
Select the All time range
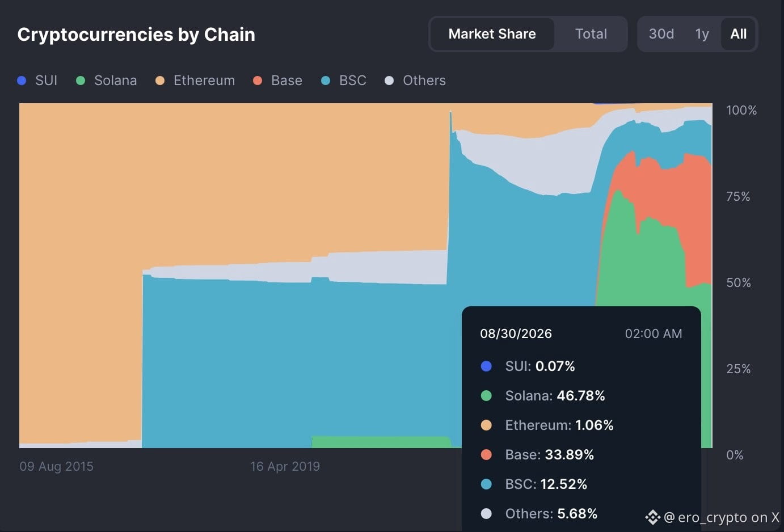tap(739, 34)
